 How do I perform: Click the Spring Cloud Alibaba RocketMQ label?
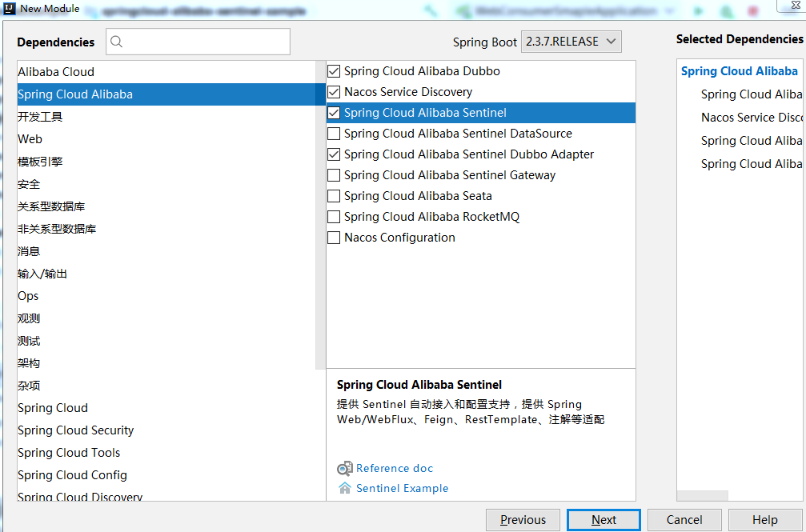pos(431,217)
